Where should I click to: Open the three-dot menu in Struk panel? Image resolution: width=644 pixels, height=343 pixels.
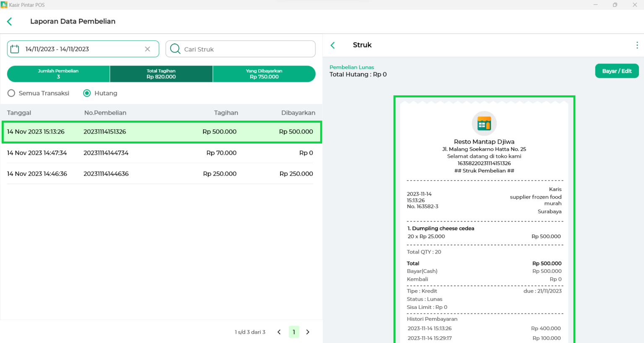click(637, 45)
